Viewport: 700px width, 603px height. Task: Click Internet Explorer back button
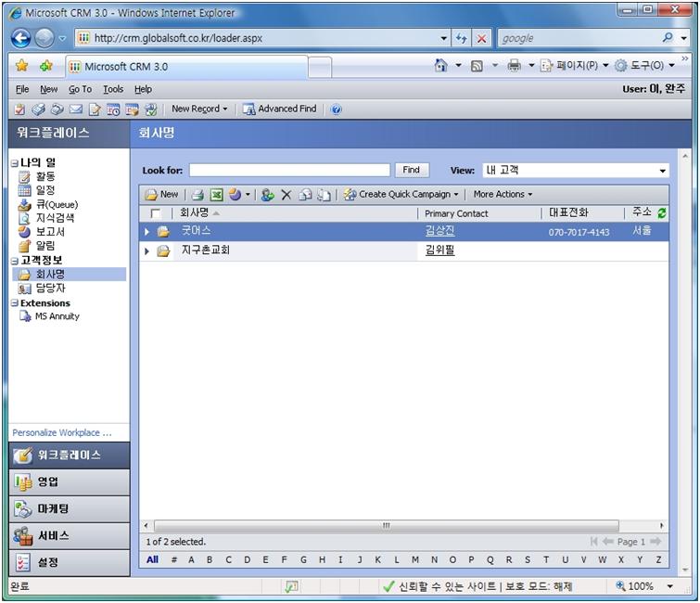[21, 38]
